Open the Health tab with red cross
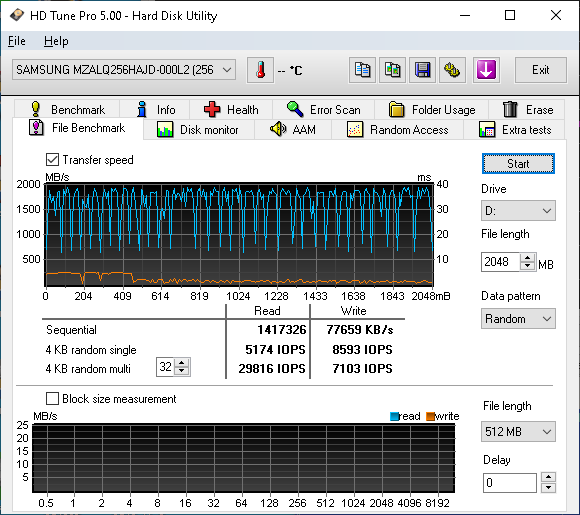The image size is (580, 515). (x=231, y=110)
